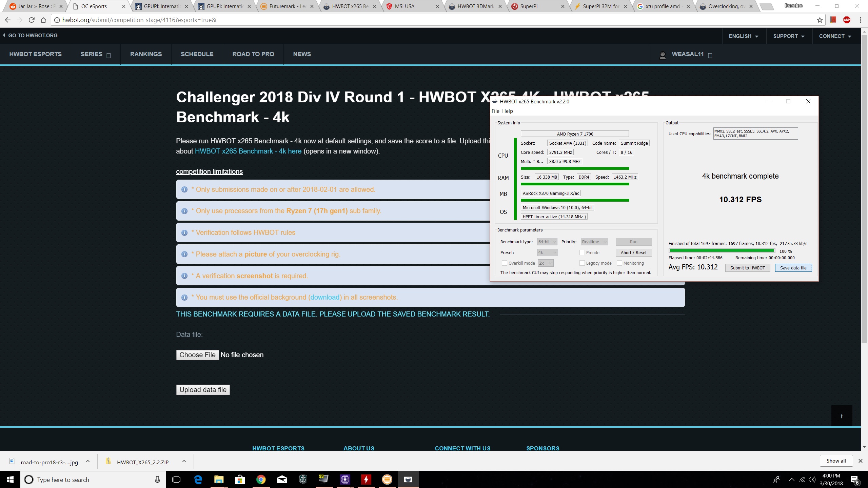The width and height of the screenshot is (868, 488).
Task: Click the Upload data file button
Action: (x=203, y=390)
